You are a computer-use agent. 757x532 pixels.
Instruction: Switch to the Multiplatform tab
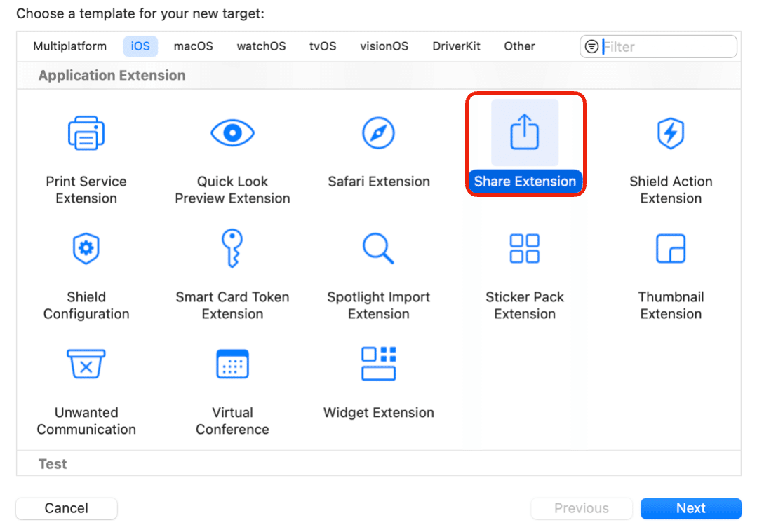[x=70, y=46]
